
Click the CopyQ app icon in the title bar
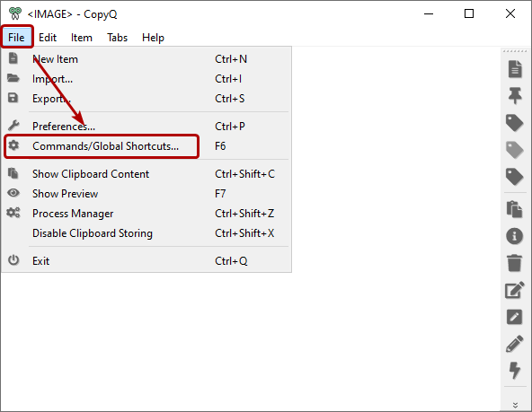click(15, 13)
